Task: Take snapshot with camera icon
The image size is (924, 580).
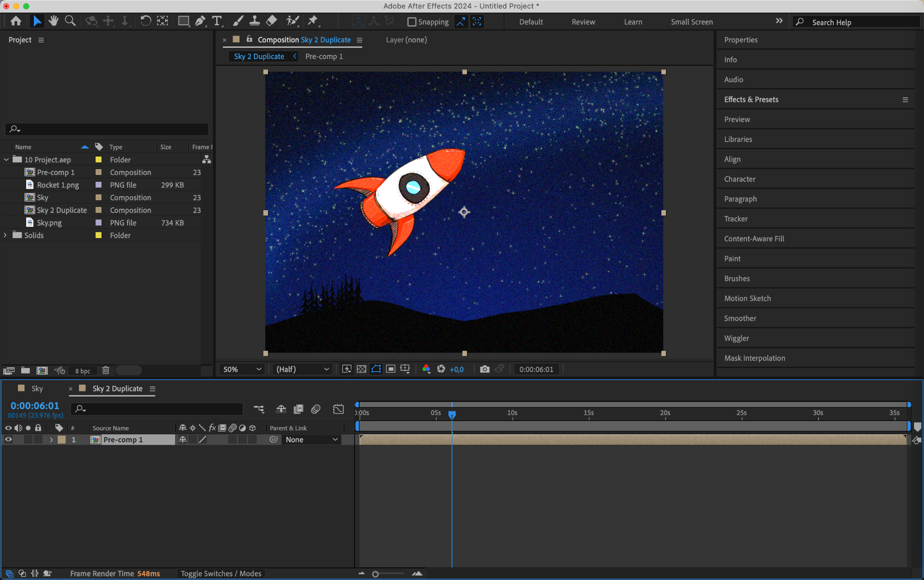Action: 485,369
